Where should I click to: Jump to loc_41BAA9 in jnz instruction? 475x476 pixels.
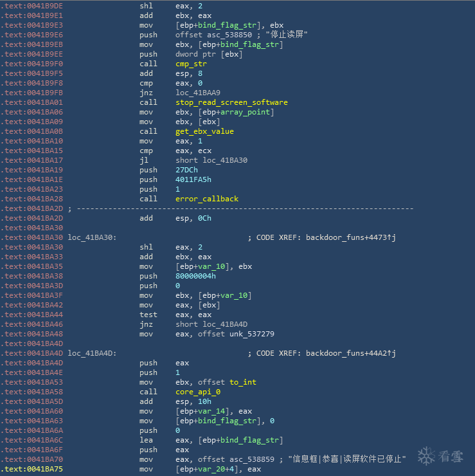tap(198, 93)
